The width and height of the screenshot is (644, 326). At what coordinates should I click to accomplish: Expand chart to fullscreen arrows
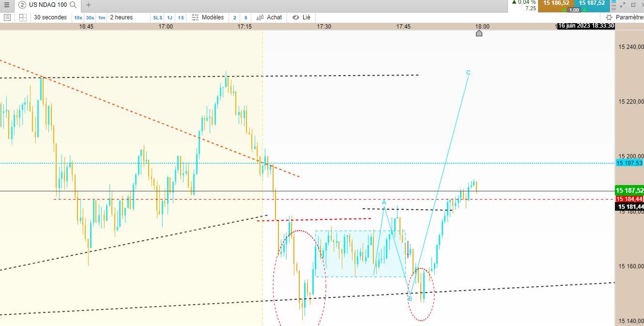[x=623, y=5]
